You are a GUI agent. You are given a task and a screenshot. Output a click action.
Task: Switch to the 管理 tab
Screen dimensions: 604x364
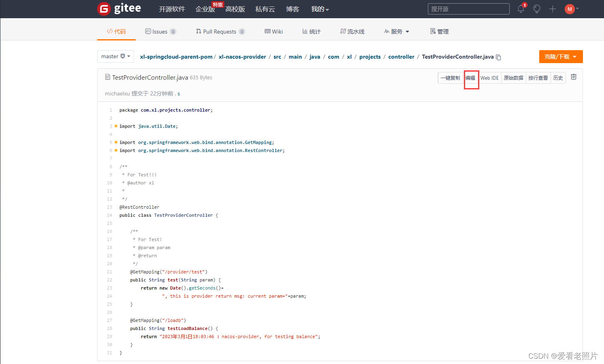(x=439, y=32)
